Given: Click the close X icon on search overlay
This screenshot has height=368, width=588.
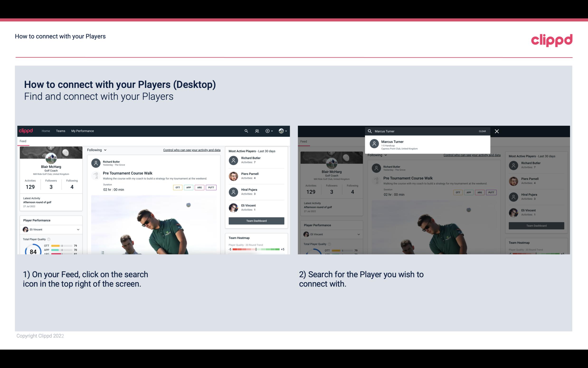Looking at the screenshot, I should pos(497,131).
